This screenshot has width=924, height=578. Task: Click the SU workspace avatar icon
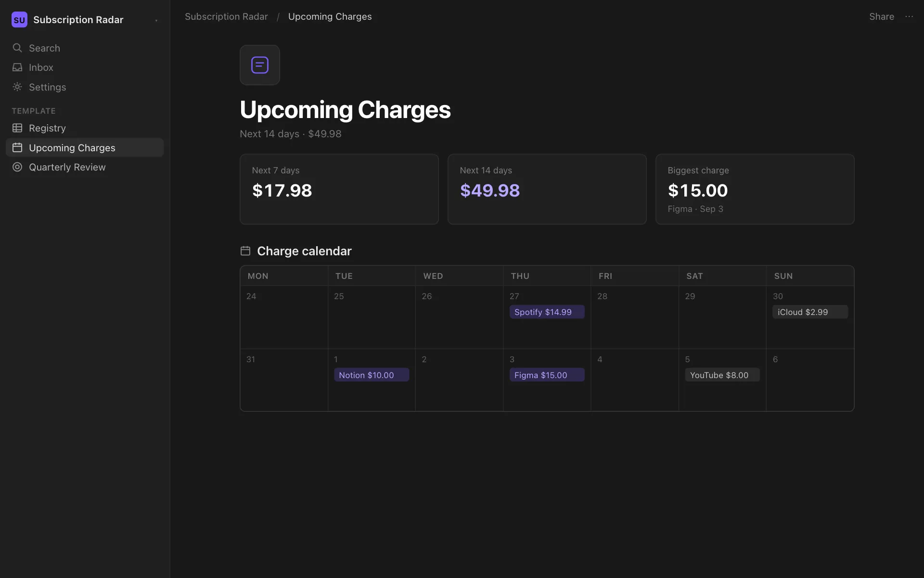[19, 20]
